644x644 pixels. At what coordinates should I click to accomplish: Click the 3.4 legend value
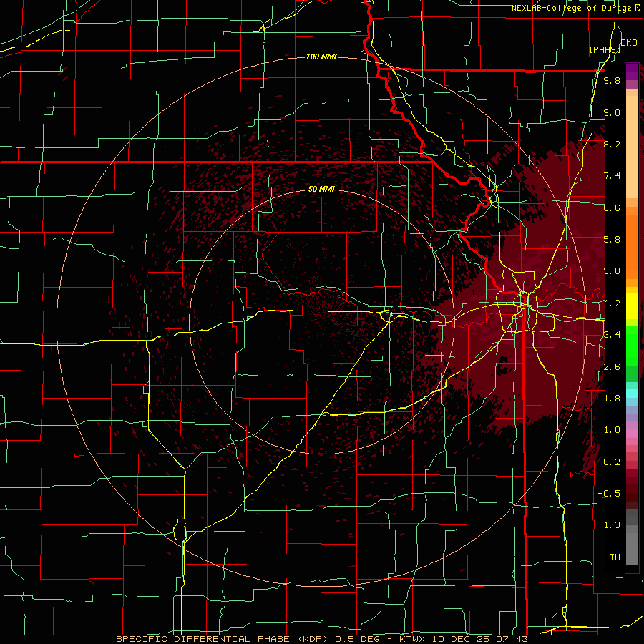(612, 335)
